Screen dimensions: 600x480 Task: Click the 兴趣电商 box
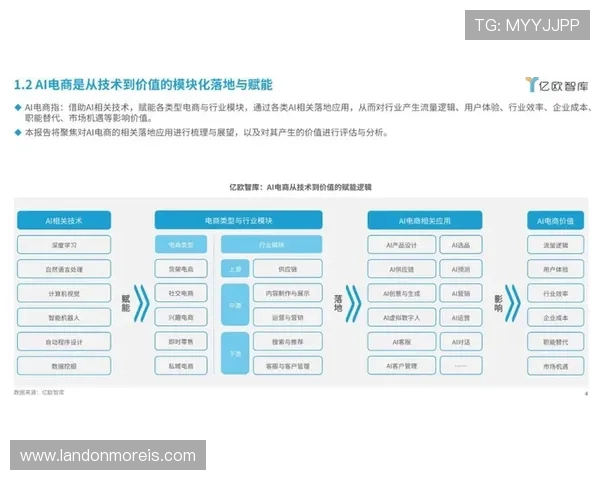181,317
